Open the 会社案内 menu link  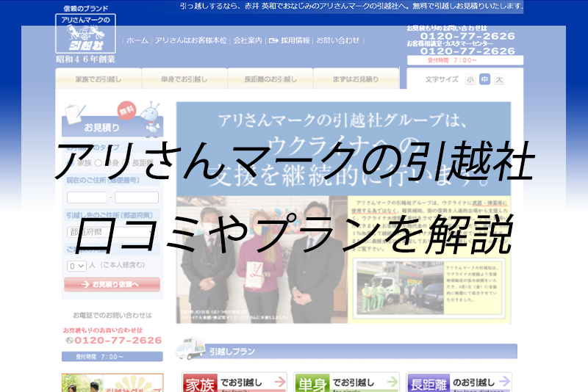pos(248,40)
